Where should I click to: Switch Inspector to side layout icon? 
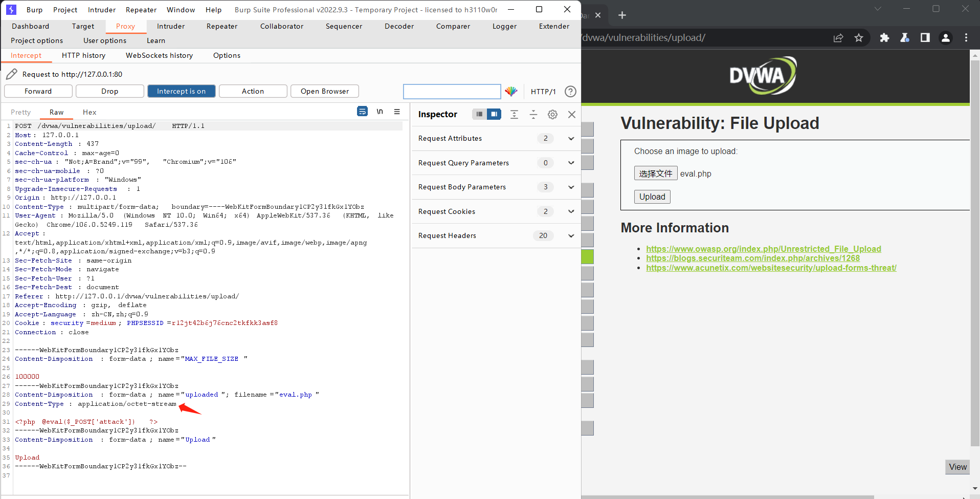click(494, 114)
